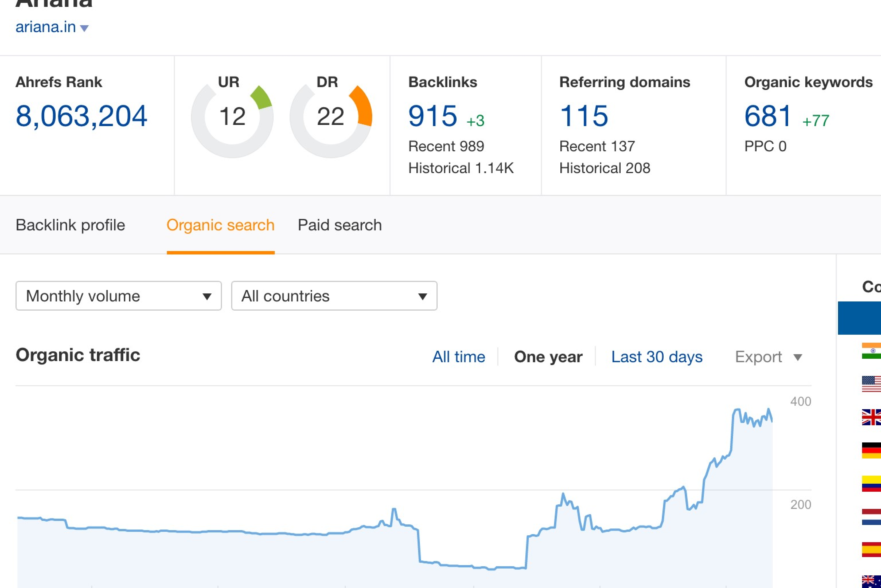Open the All countries dropdown
This screenshot has height=588, width=881.
coord(334,296)
